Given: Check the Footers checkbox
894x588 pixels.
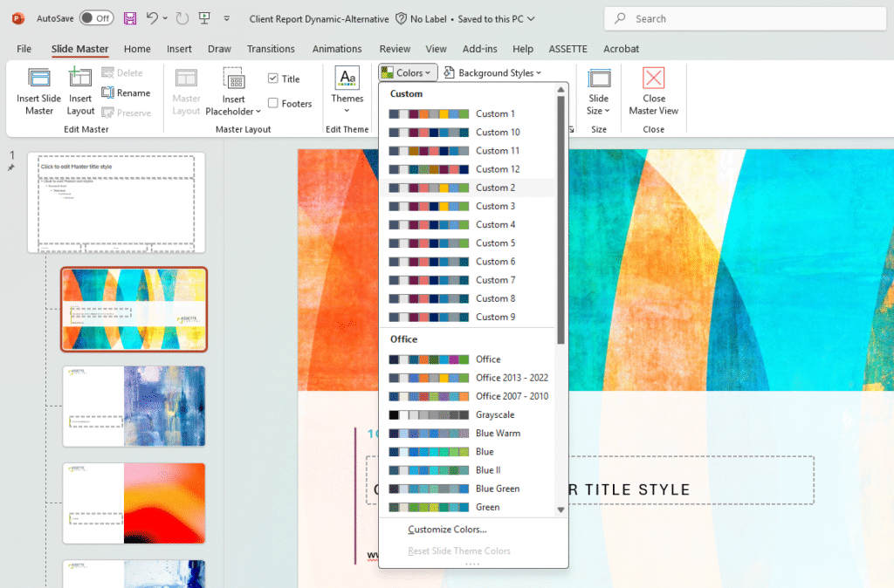Looking at the screenshot, I should pyautogui.click(x=273, y=103).
